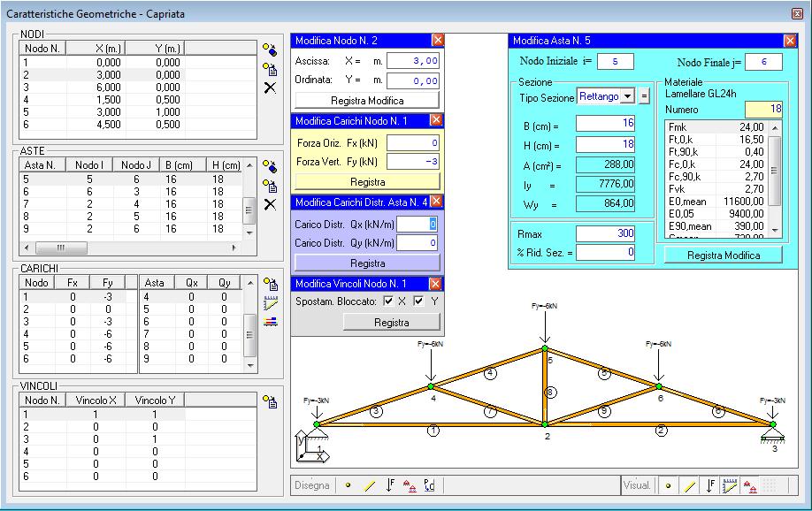Click Registra Modifica button in Modifica Asta panel
This screenshot has height=511, width=812.
click(724, 255)
